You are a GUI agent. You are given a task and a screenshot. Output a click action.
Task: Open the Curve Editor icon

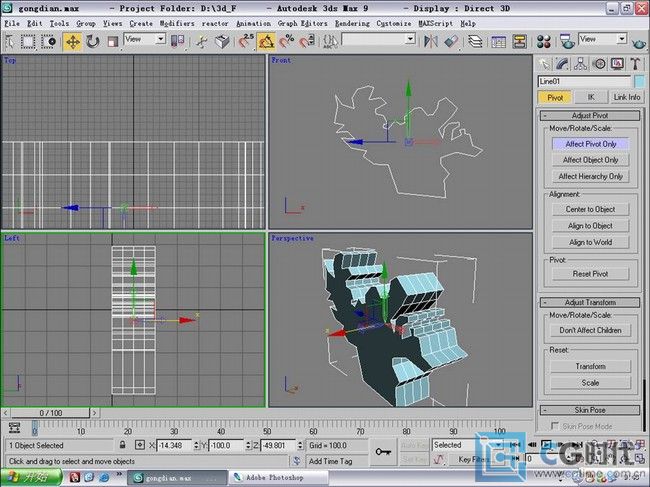[499, 42]
